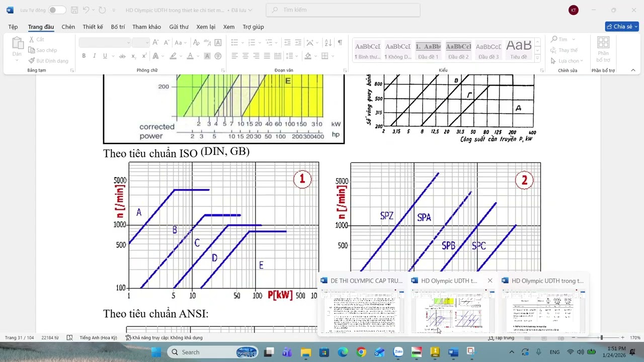Open font name combo box
The height and width of the screenshot is (362, 644).
coord(105,43)
